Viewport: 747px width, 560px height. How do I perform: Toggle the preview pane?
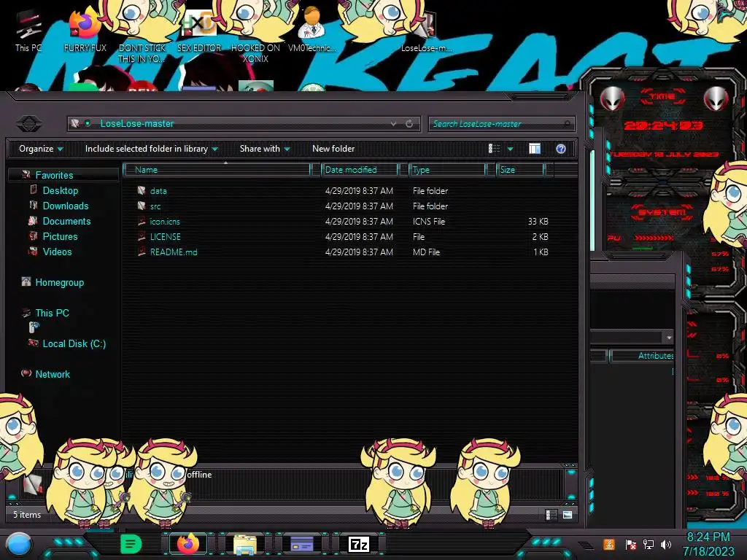(x=535, y=149)
